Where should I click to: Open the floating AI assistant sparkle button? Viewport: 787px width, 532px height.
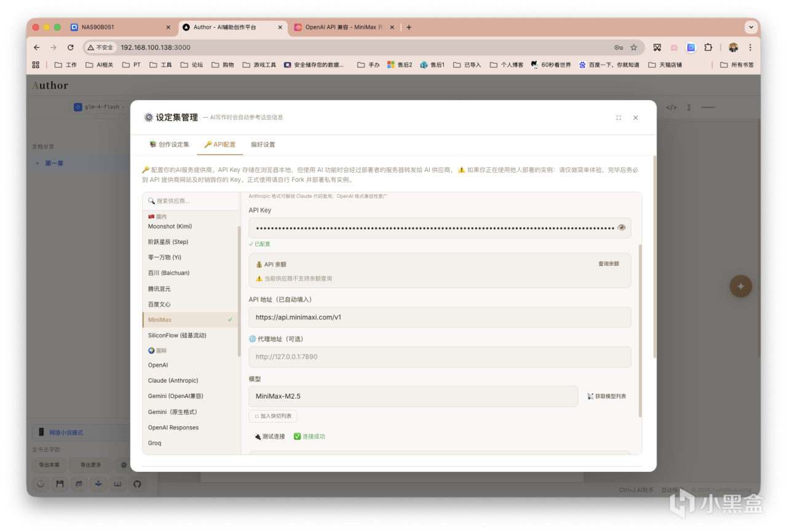(741, 286)
